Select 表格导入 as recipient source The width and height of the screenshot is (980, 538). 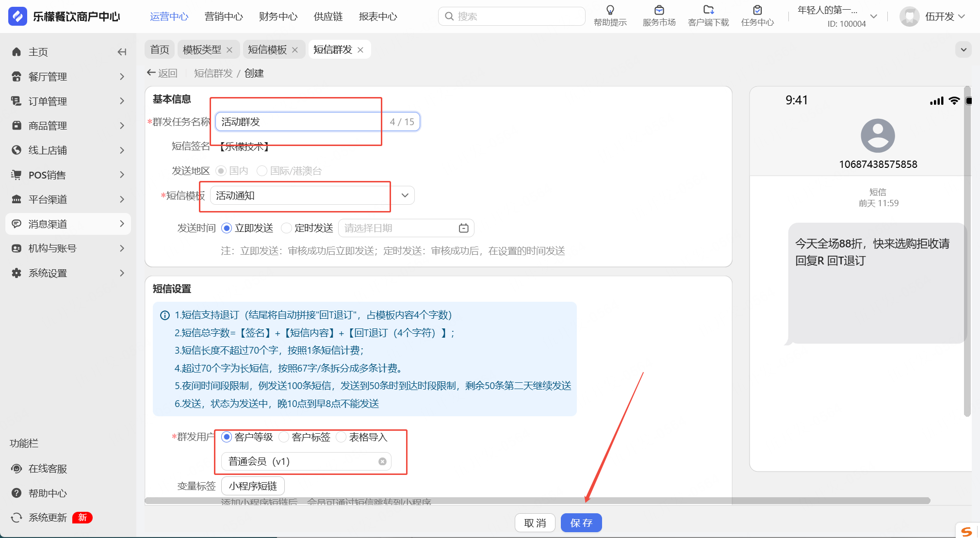(x=341, y=437)
